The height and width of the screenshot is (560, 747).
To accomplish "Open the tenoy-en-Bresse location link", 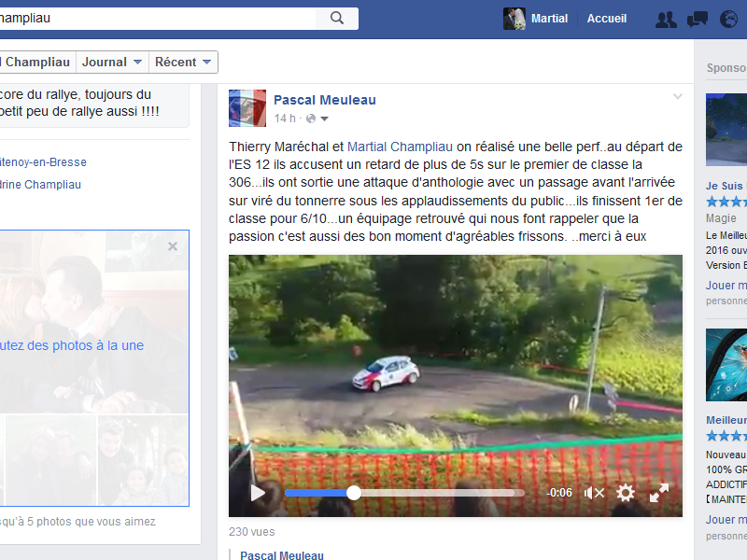I will [x=43, y=162].
